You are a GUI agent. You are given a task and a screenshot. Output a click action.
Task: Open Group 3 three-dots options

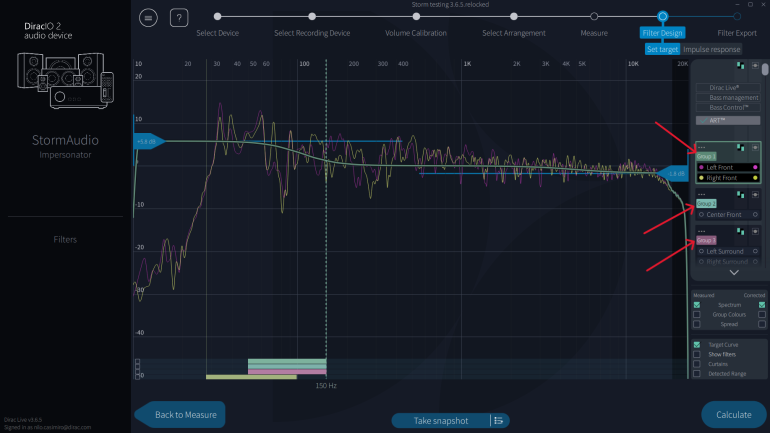702,232
